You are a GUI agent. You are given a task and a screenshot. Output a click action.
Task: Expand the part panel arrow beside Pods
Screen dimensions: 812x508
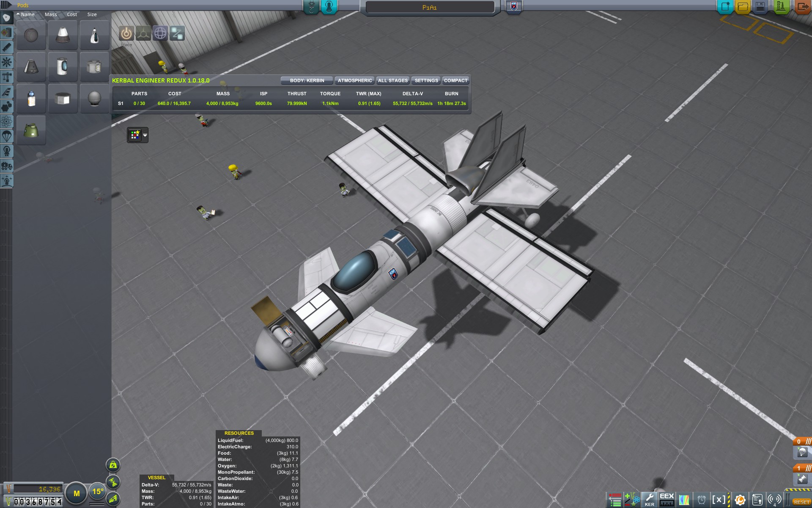[6, 5]
